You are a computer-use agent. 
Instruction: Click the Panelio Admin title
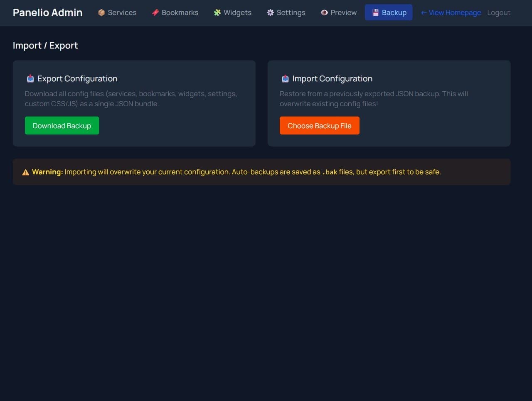[x=47, y=12]
